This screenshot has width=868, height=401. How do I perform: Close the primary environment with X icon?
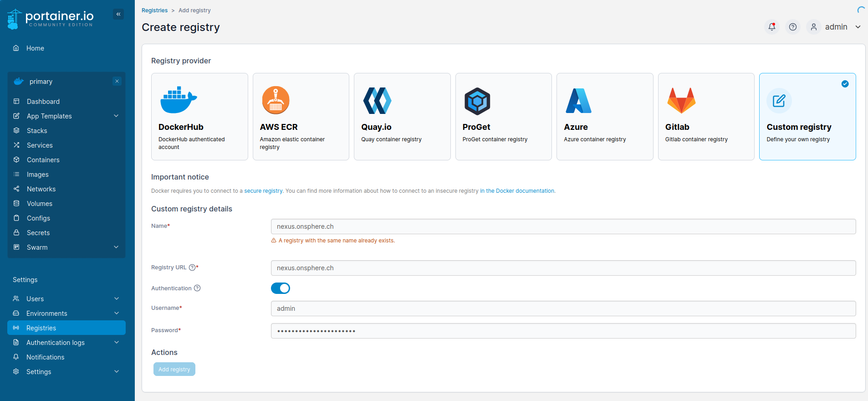click(x=117, y=81)
